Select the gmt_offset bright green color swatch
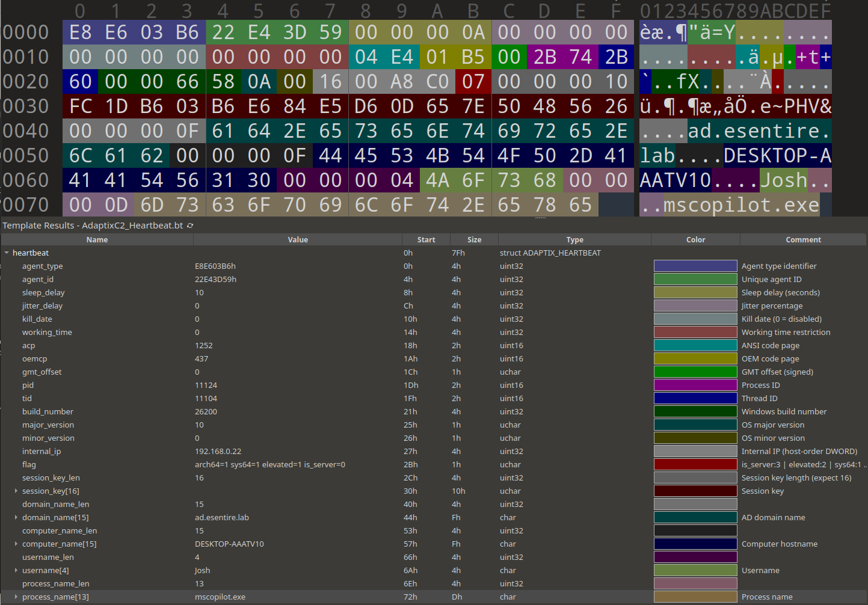868x605 pixels. [695, 372]
